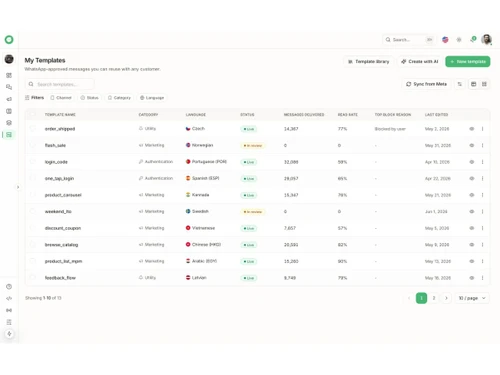Image resolution: width=500 pixels, height=375 pixels.
Task: Open the Template library
Action: 369,62
